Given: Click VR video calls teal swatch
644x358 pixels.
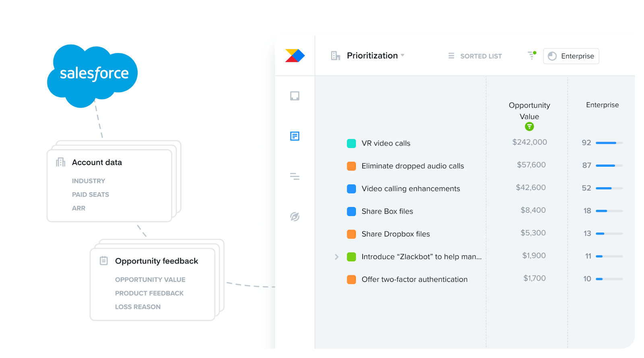Looking at the screenshot, I should coord(351,143).
